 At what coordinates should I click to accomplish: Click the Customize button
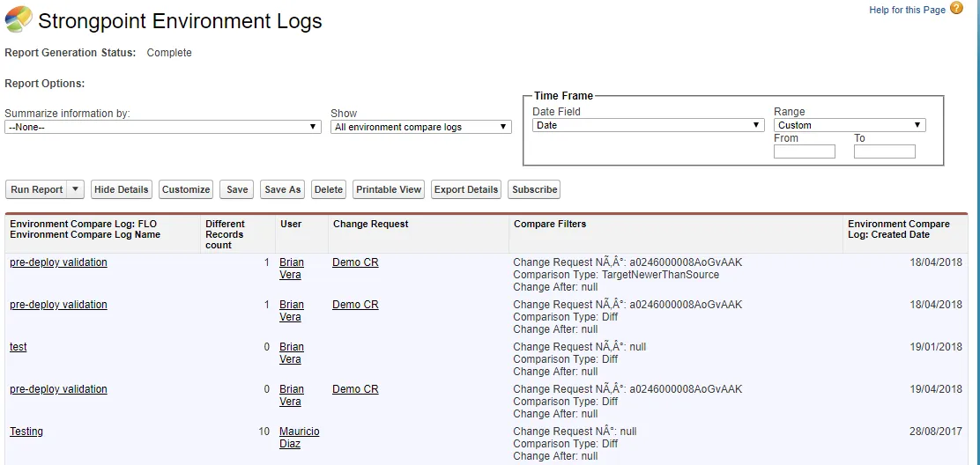pyautogui.click(x=186, y=189)
